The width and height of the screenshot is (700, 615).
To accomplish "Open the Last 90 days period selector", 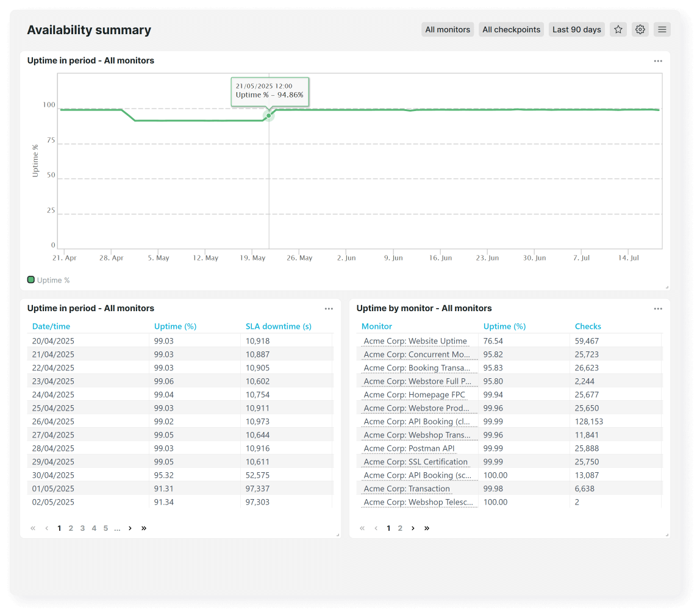I will (576, 29).
